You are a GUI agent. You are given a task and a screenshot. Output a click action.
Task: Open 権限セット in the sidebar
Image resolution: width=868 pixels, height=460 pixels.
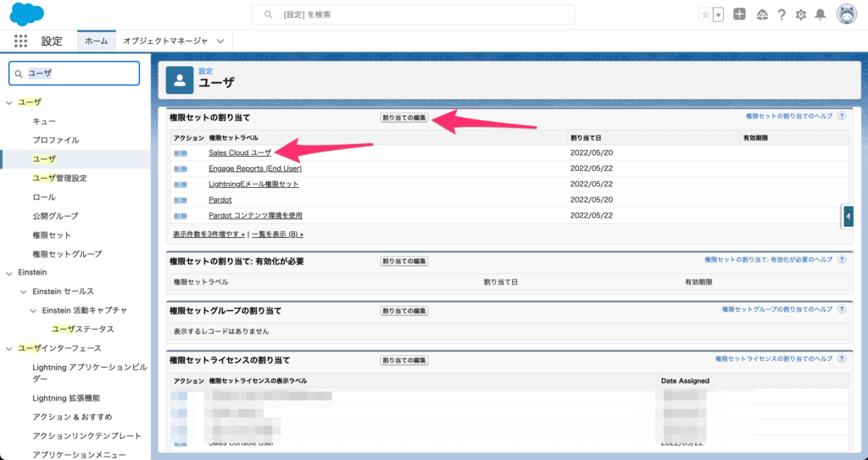point(52,235)
